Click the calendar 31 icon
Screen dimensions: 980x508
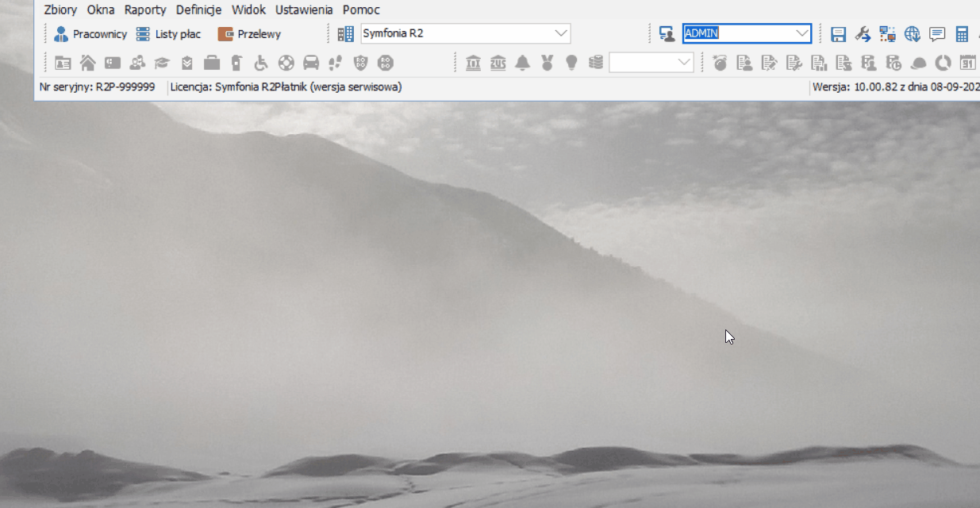click(967, 63)
